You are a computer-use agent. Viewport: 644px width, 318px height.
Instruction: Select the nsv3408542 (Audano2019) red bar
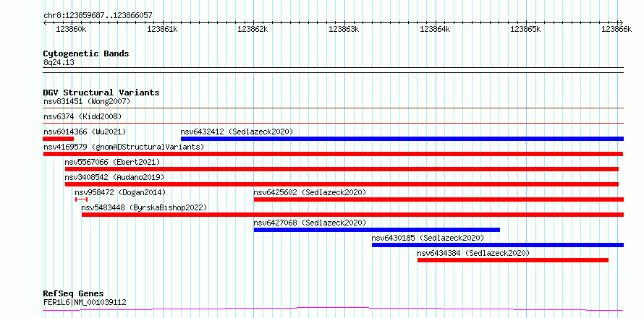point(342,184)
